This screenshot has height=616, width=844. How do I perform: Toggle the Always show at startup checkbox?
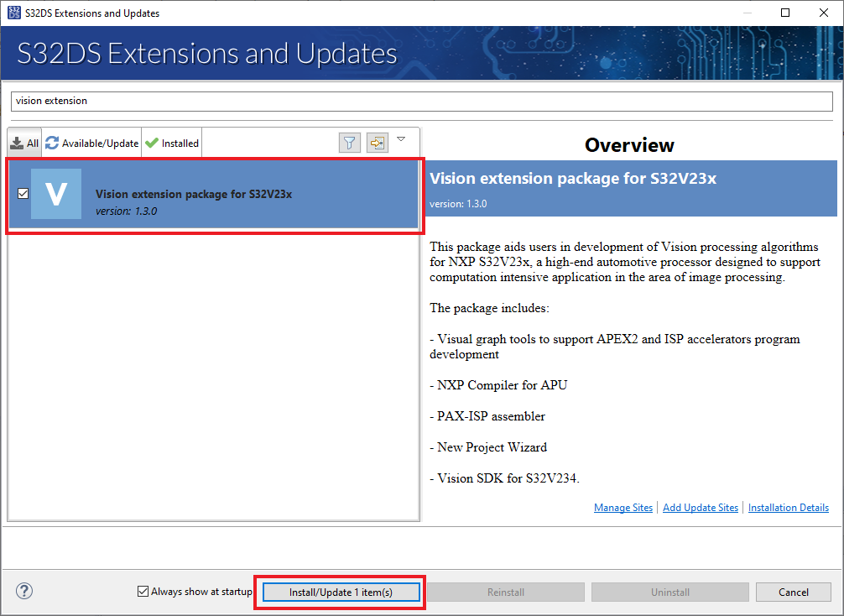pyautogui.click(x=143, y=591)
